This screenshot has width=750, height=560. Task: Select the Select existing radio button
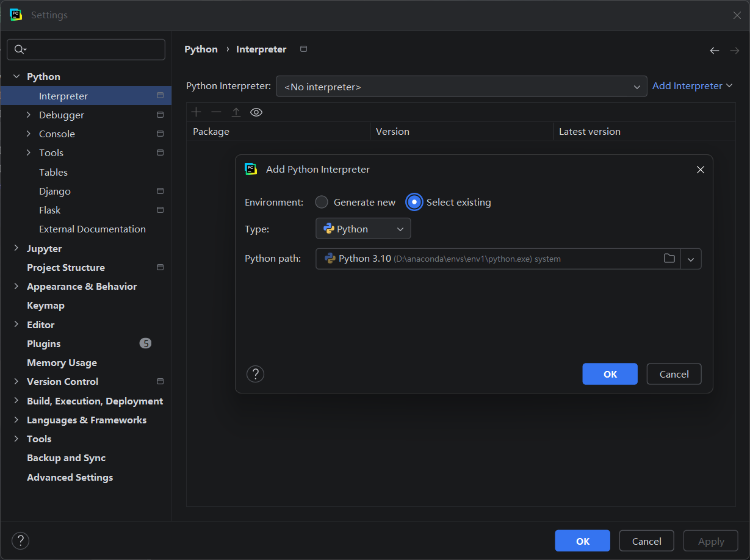414,202
